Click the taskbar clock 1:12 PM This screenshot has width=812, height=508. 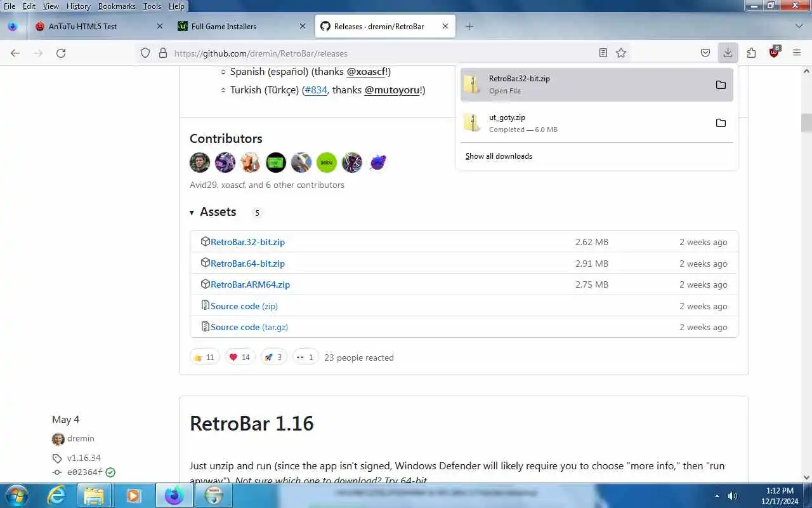click(x=780, y=495)
